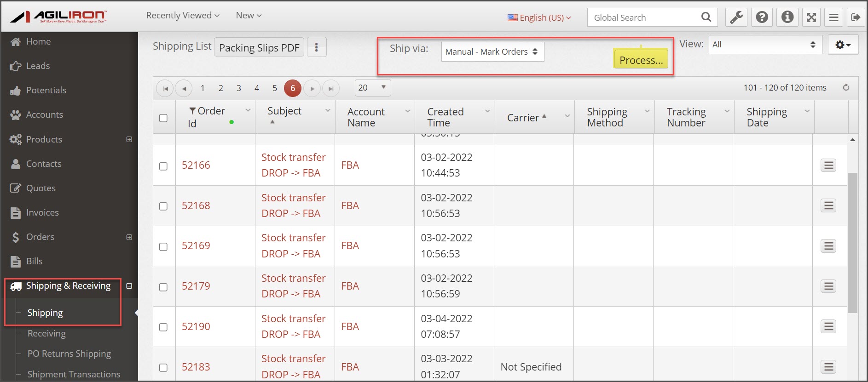This screenshot has width=868, height=382.
Task: Click the Global Search magnifier icon
Action: click(x=706, y=17)
